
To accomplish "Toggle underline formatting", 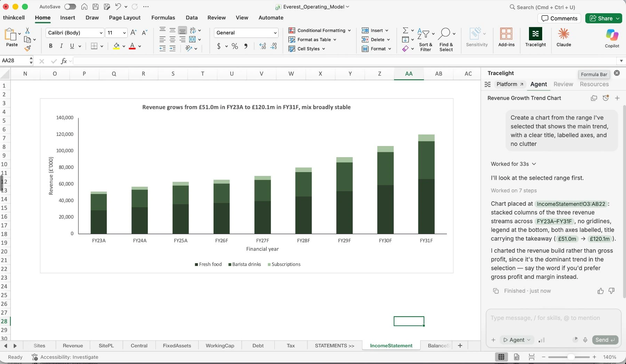I will 72,46.
